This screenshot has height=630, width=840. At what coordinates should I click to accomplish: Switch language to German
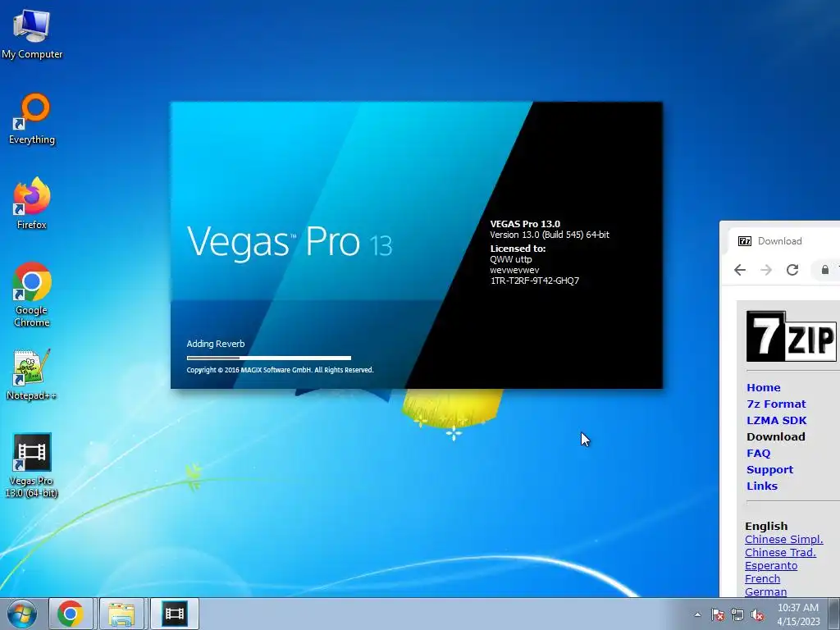pyautogui.click(x=765, y=592)
